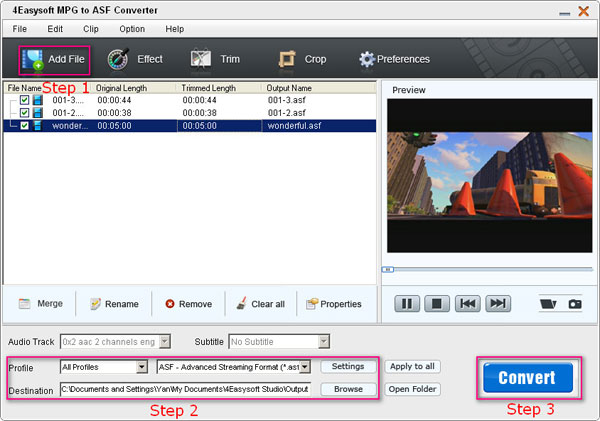The width and height of the screenshot is (600, 421).
Task: Jump to previous in preview
Action: [468, 304]
